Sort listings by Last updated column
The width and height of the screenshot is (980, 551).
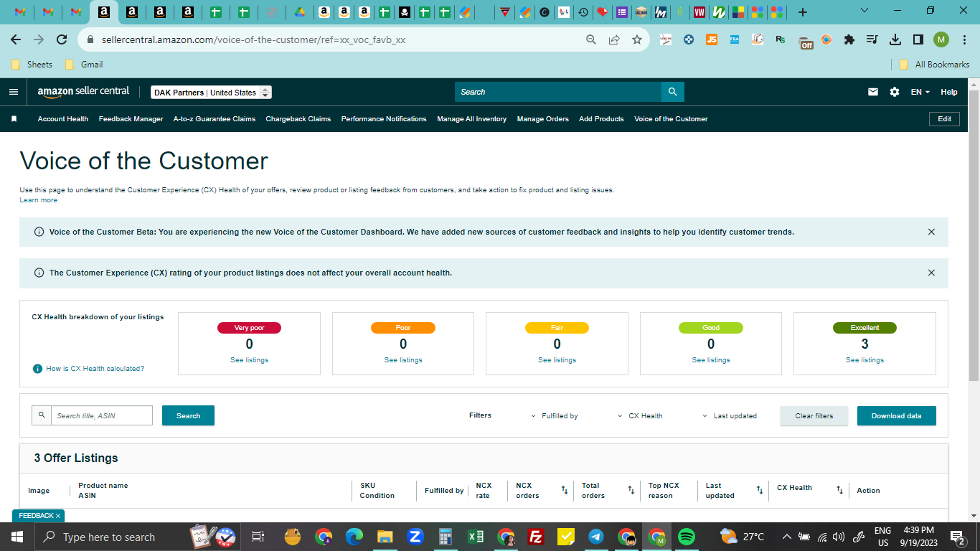point(760,491)
